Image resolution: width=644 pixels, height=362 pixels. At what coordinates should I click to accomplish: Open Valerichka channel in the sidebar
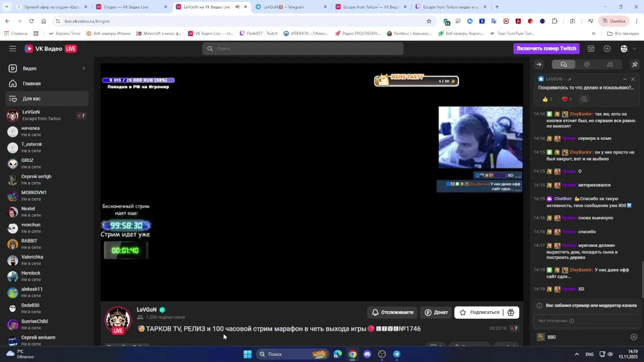click(47, 260)
